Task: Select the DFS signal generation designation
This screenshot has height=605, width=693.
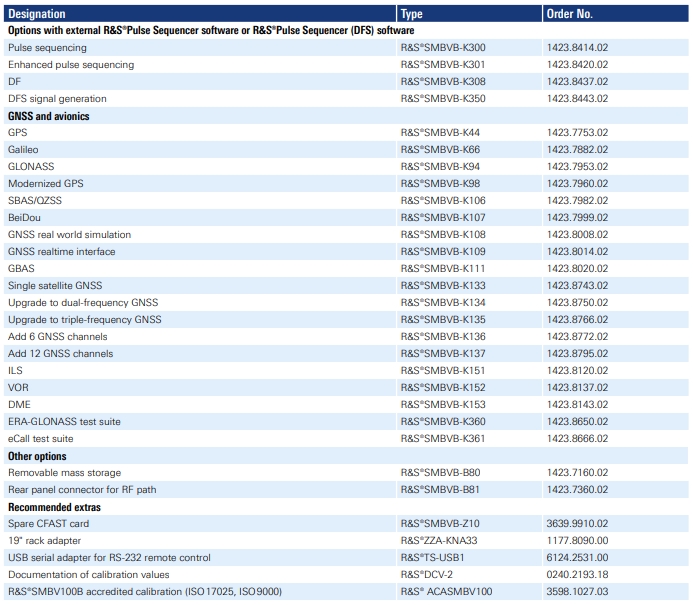Action: pos(57,99)
